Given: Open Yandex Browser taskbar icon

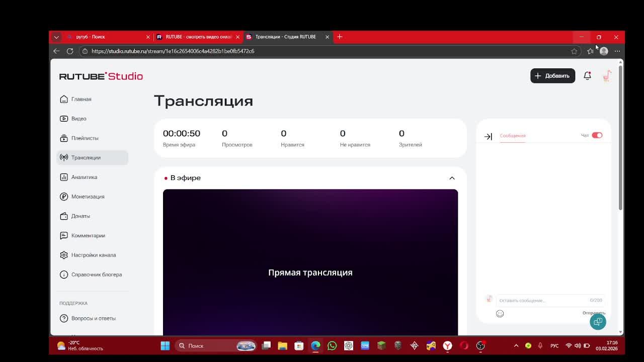Looking at the screenshot, I should (x=447, y=345).
